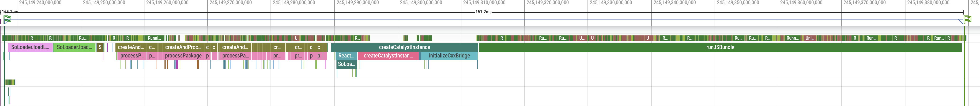Select the pink createCatalystInstan... child slice
The width and height of the screenshot is (980, 106).
click(x=388, y=56)
